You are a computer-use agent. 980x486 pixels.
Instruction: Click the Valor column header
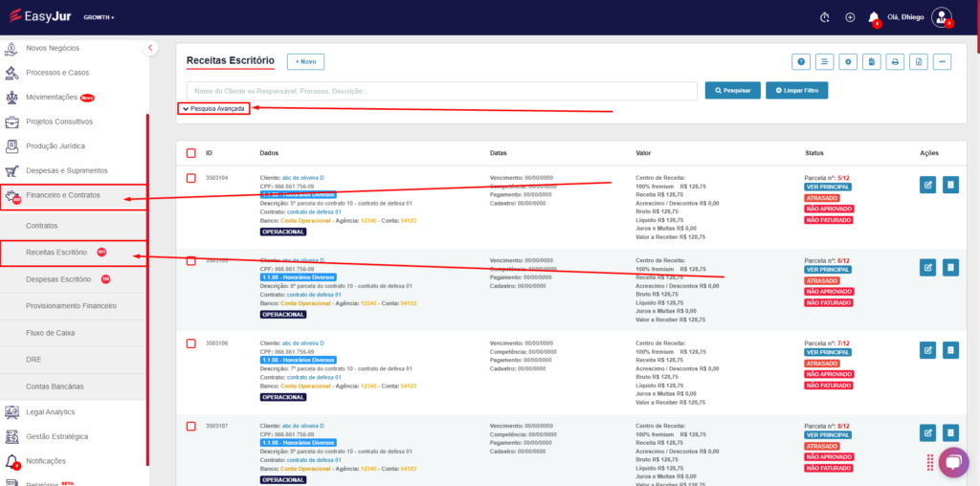644,153
